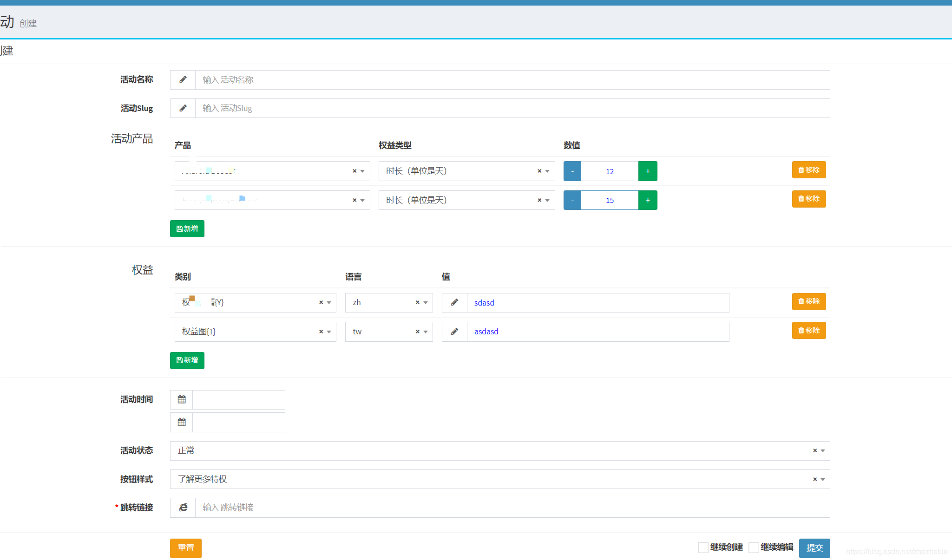The width and height of the screenshot is (952, 560).
Task: Increase the value 12 with plus button
Action: pos(648,171)
